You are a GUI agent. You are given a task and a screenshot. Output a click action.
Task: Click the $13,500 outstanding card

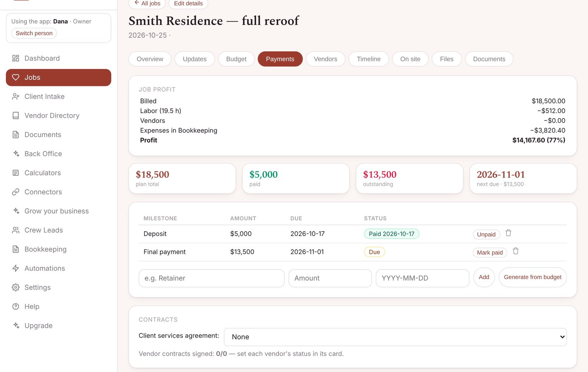point(409,178)
